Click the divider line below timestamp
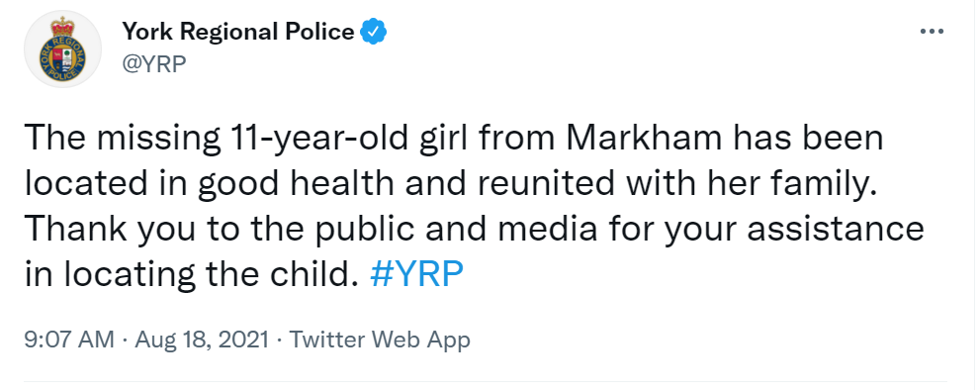This screenshot has width=980, height=390. pos(486,381)
